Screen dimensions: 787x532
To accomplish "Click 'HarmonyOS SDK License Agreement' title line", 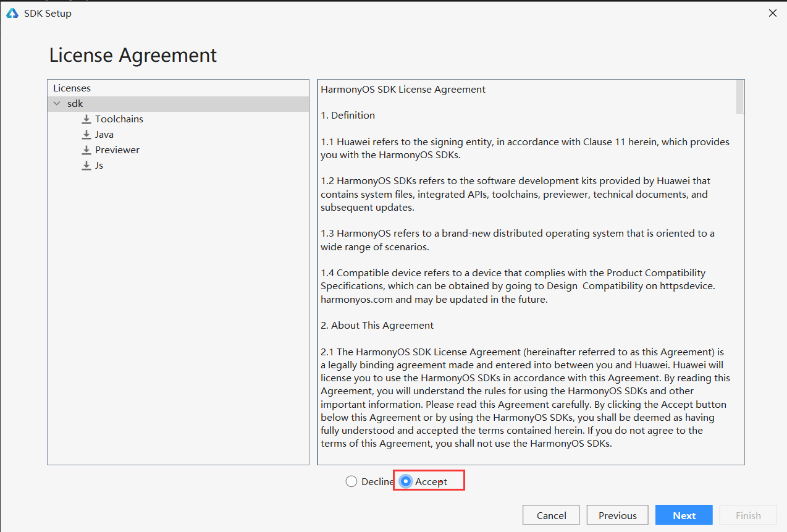I will 403,90.
